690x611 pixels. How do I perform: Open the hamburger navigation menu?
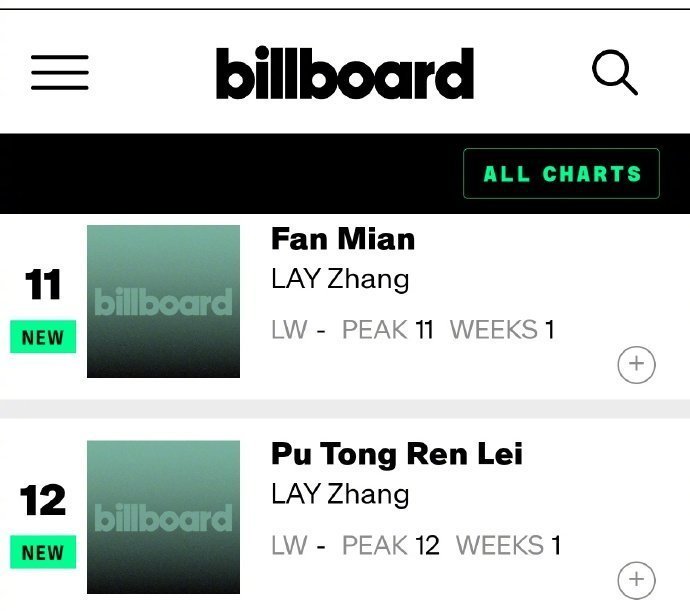click(x=60, y=73)
